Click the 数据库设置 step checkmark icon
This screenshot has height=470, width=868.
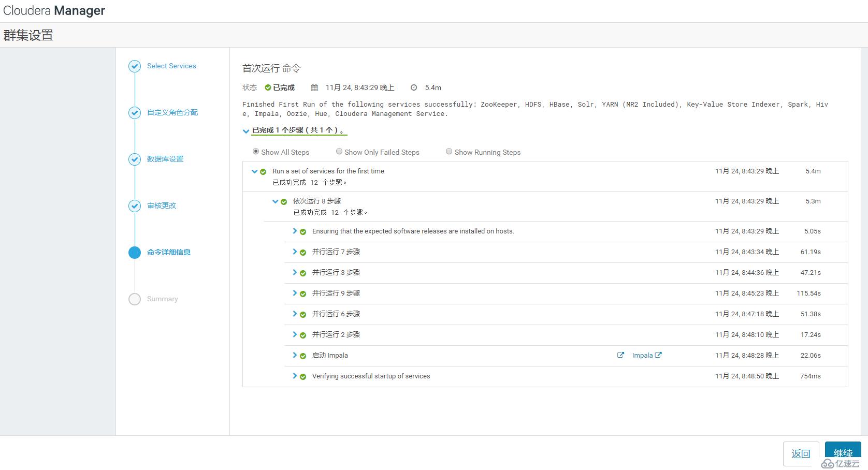[x=135, y=159]
